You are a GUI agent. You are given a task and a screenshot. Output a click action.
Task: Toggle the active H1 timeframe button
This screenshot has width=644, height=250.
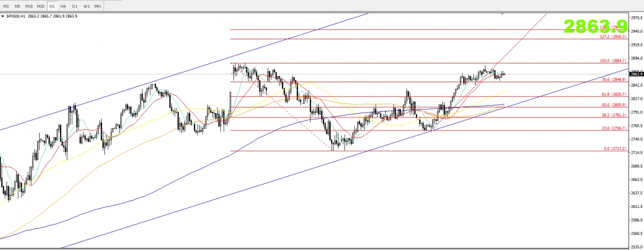(x=52, y=6)
